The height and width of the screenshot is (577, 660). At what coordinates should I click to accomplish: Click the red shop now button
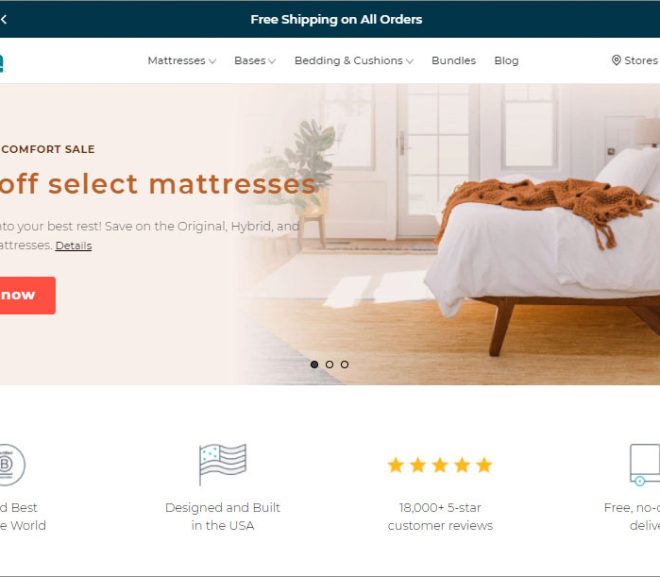point(27,295)
